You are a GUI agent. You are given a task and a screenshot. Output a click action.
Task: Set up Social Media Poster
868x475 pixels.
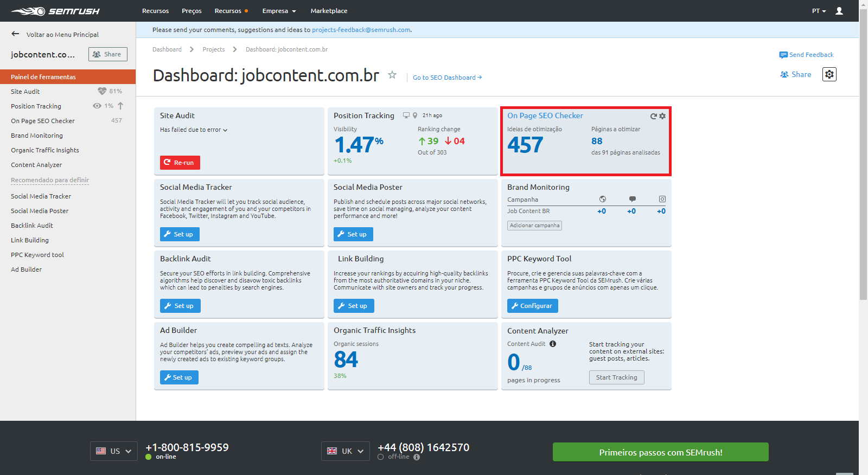coord(353,234)
